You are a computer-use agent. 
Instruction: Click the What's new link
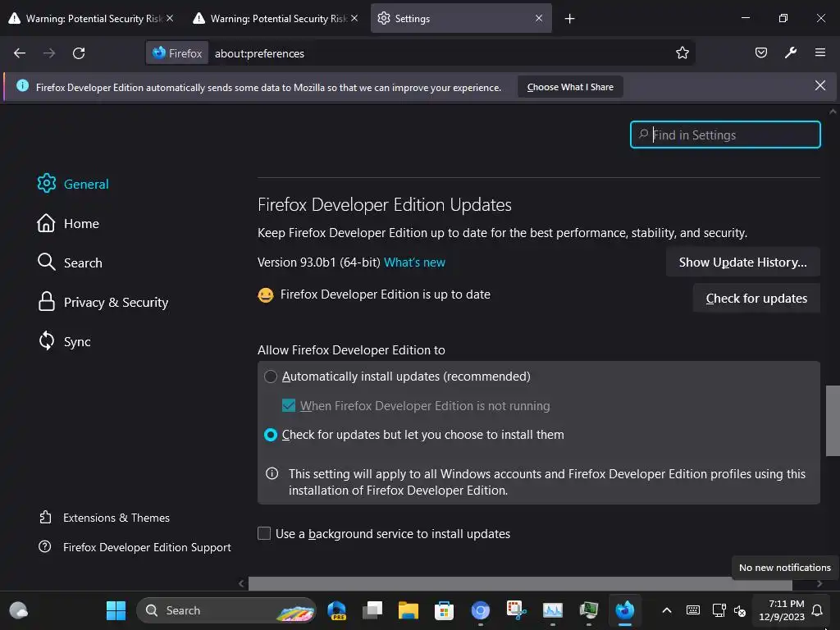[414, 262]
